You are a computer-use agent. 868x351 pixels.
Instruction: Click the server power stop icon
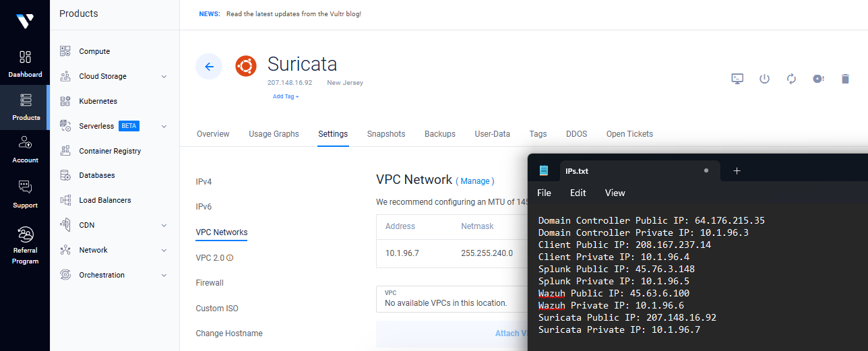tap(764, 79)
